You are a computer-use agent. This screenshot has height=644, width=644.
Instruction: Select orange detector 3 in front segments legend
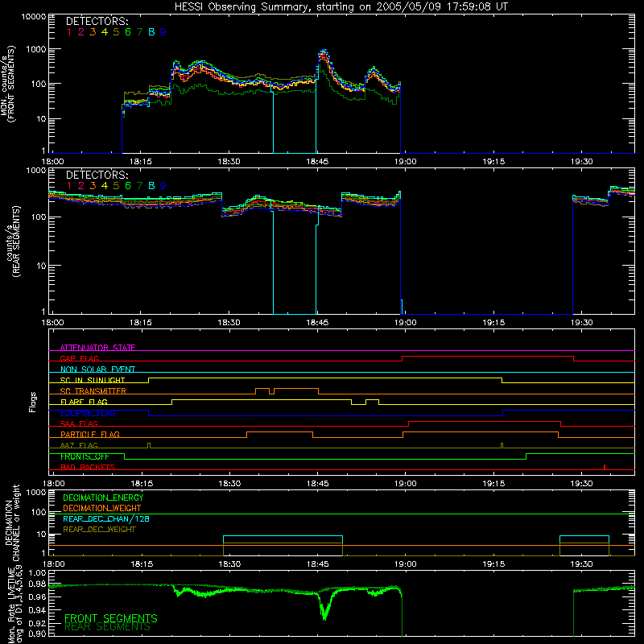click(x=93, y=32)
